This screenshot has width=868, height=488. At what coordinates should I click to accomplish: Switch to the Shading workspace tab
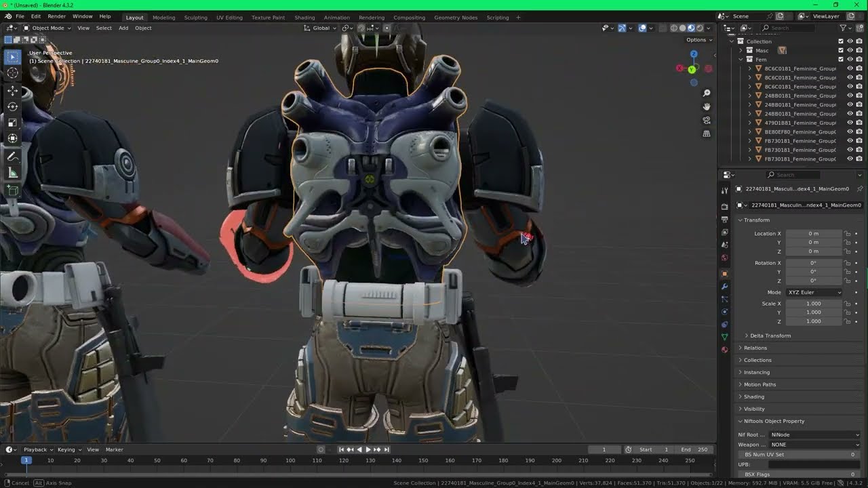coord(304,18)
